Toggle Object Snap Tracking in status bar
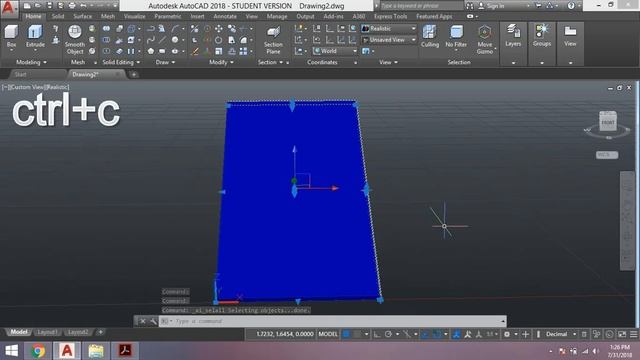The image size is (640, 360). (x=425, y=334)
